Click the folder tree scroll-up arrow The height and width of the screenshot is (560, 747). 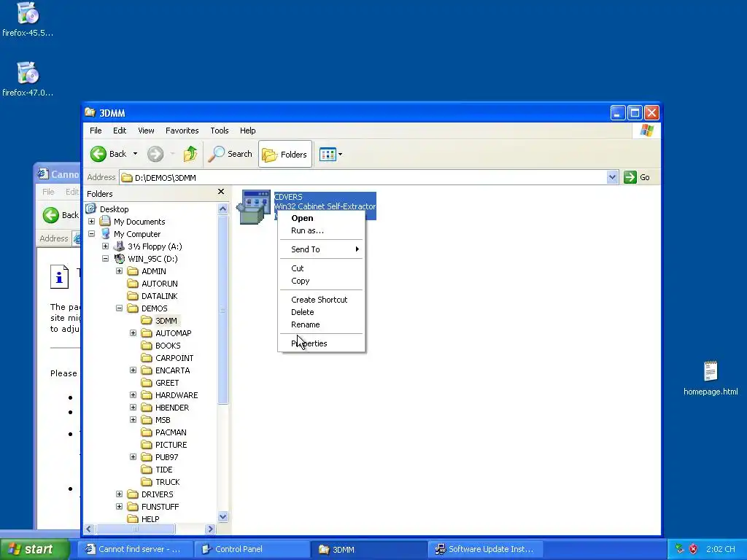pyautogui.click(x=222, y=209)
